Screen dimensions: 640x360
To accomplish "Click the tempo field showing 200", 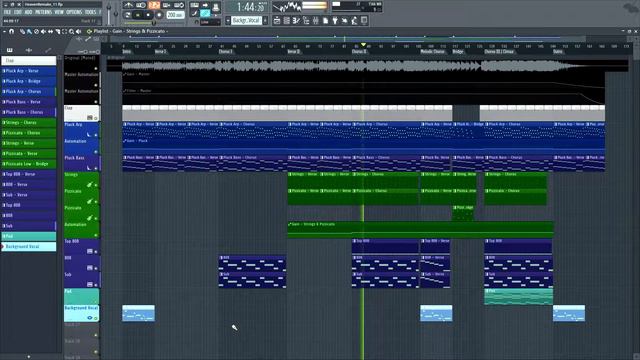I will pyautogui.click(x=175, y=15).
